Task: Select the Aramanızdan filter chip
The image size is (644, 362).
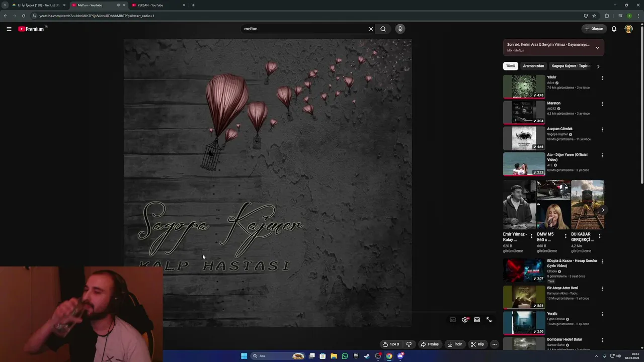Action: [x=533, y=66]
